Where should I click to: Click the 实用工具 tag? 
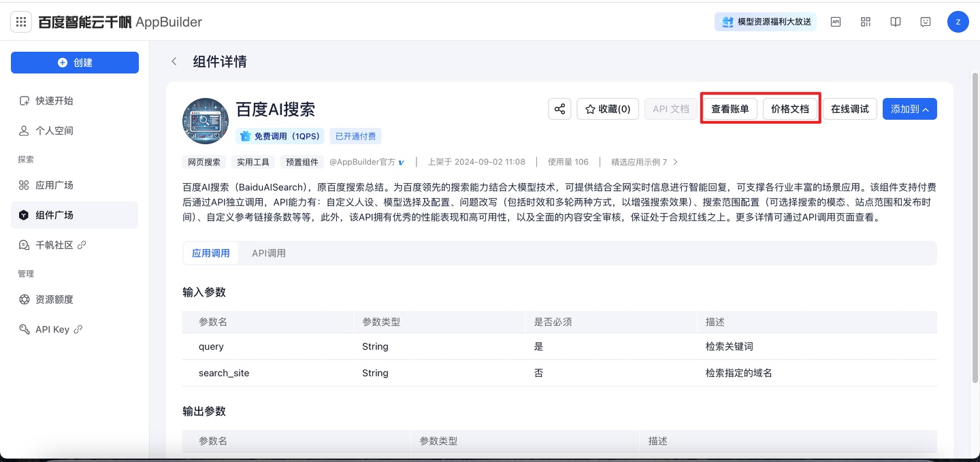coord(253,162)
